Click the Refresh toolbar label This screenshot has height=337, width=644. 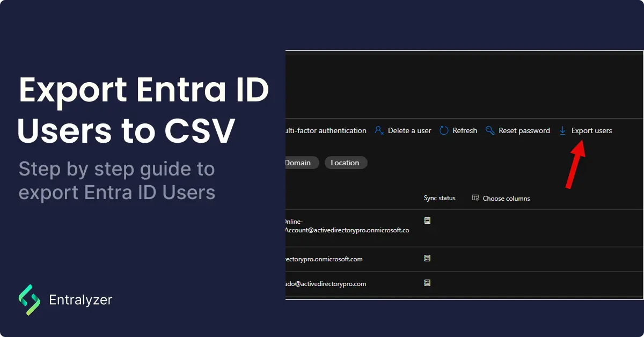pyautogui.click(x=465, y=130)
